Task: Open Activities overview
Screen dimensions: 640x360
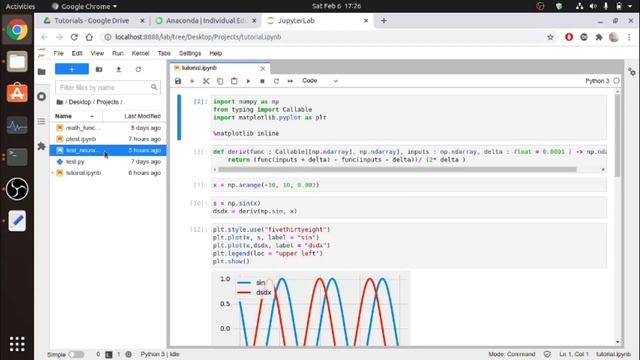Action: tap(20, 6)
